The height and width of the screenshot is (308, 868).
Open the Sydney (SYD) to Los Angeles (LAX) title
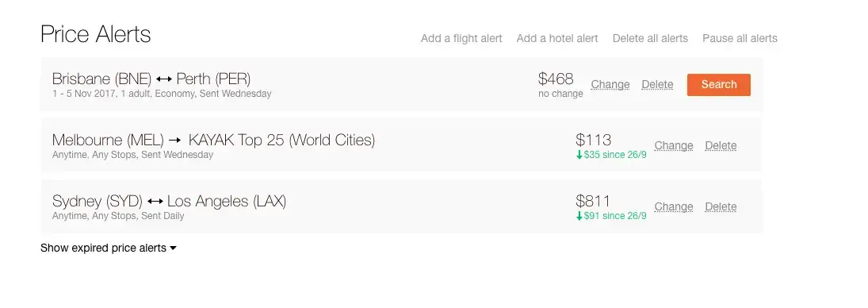(169, 201)
